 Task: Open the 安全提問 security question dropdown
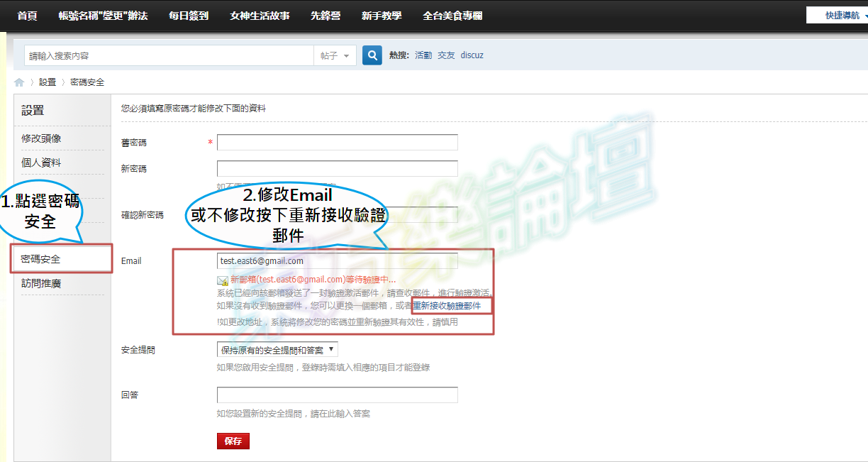click(277, 349)
